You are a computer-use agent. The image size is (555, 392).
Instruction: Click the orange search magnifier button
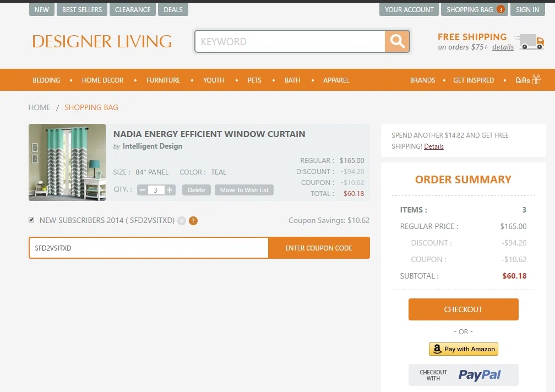397,41
